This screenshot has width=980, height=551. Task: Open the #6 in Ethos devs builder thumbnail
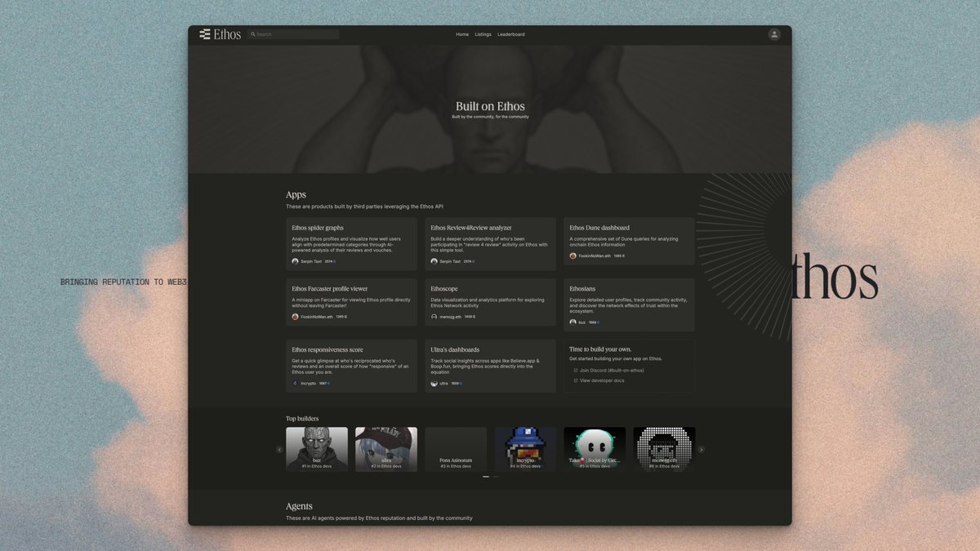(664, 449)
